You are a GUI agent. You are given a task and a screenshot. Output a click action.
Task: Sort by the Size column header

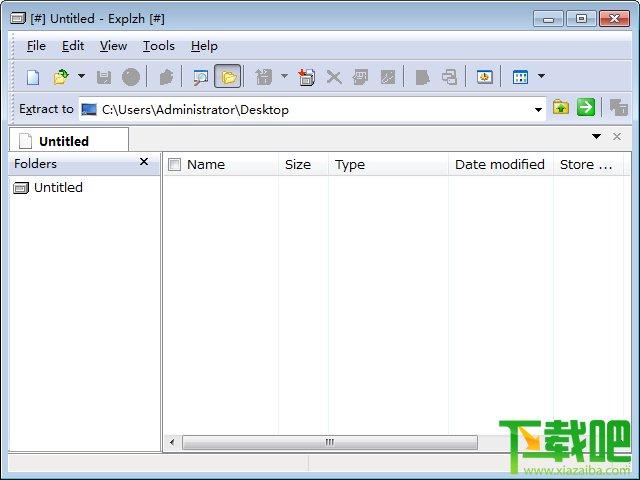pyautogui.click(x=303, y=164)
